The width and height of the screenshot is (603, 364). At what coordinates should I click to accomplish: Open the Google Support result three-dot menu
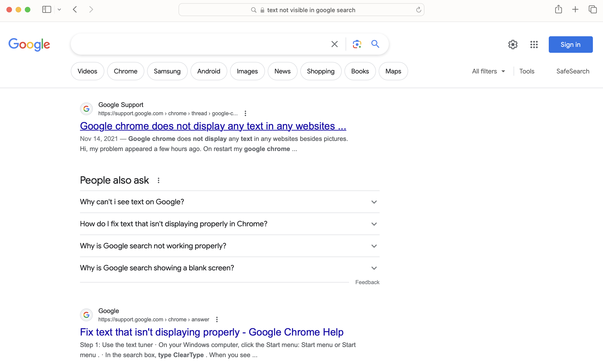coord(245,113)
